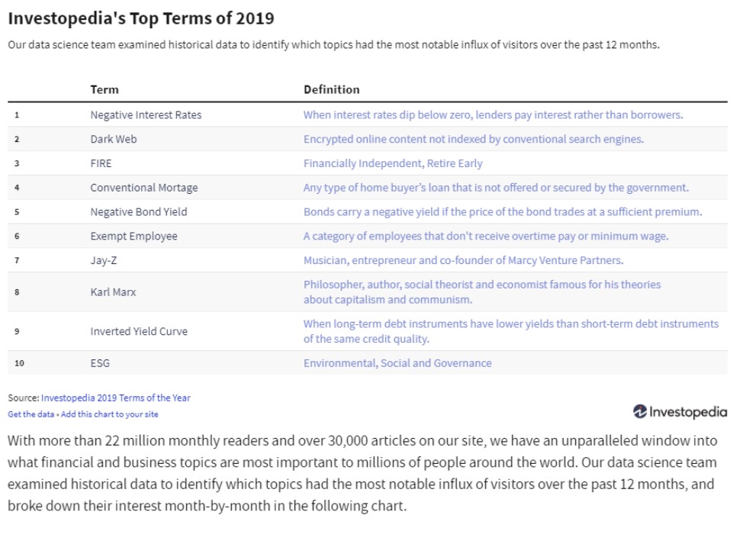Open the Conventional Mortgage definition link

pos(496,188)
